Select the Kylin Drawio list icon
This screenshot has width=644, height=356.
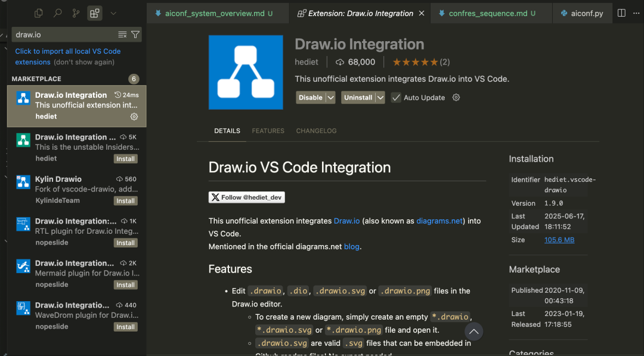[x=23, y=182]
